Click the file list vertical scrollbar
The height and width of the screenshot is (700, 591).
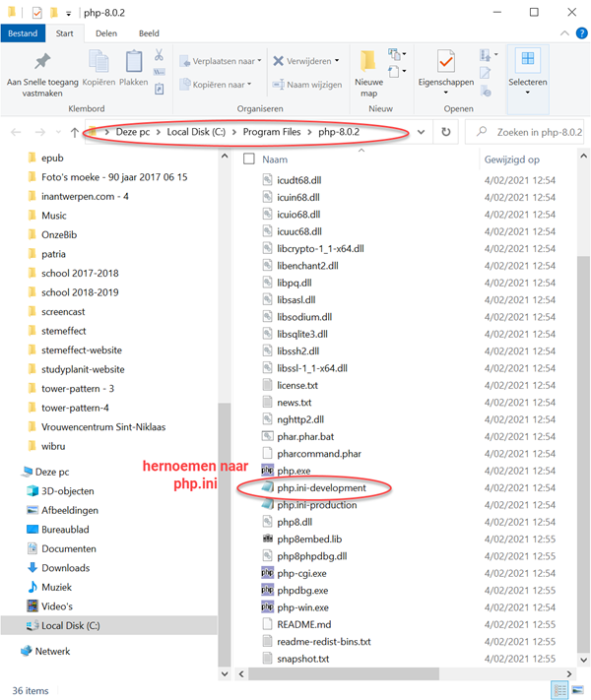pos(583,454)
